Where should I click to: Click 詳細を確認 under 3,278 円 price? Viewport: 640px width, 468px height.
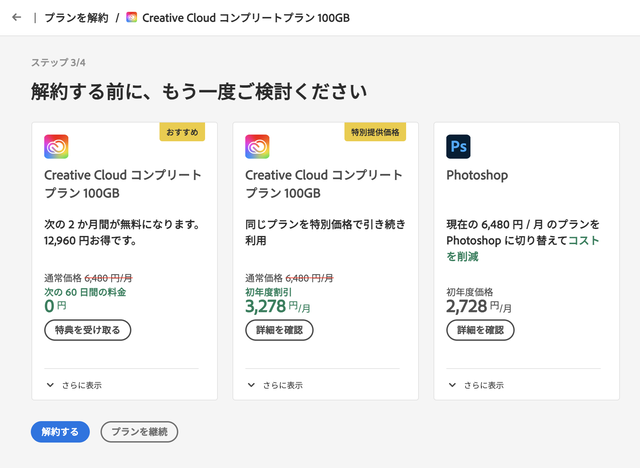coord(279,330)
